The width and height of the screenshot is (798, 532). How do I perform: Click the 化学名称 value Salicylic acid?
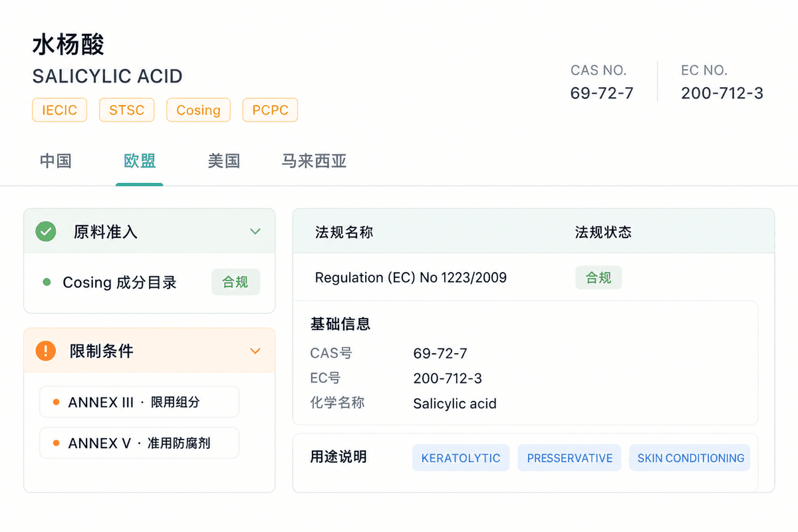pyautogui.click(x=455, y=404)
